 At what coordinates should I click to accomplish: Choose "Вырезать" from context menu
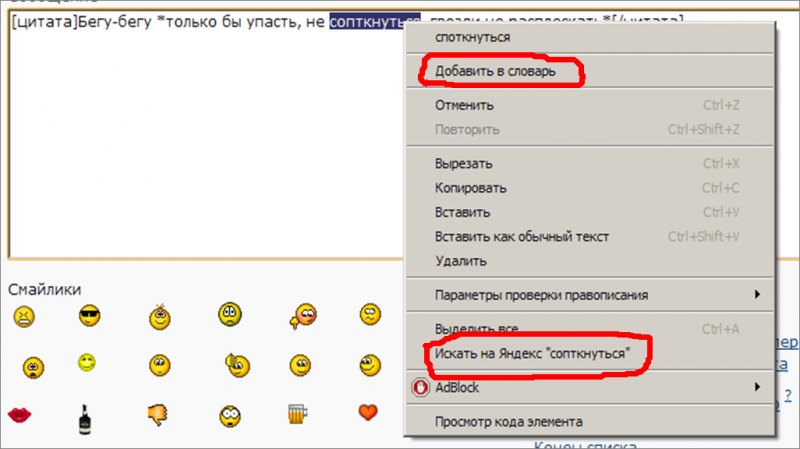463,163
